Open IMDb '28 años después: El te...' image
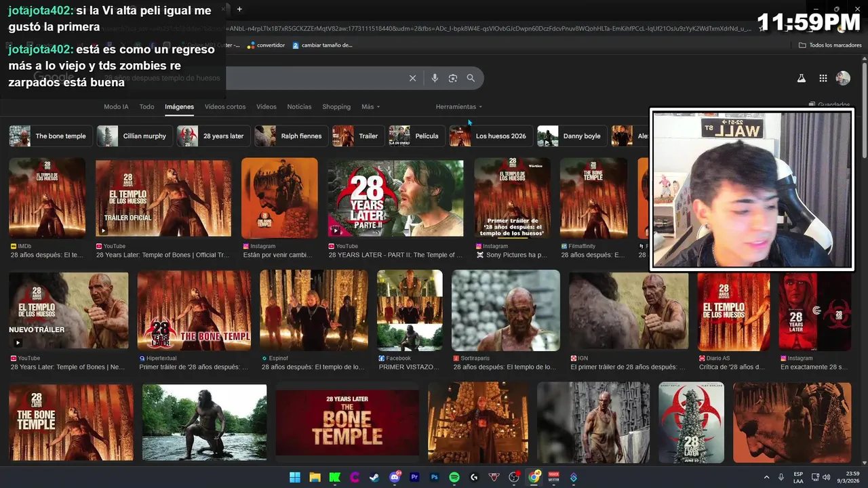 [x=47, y=198]
